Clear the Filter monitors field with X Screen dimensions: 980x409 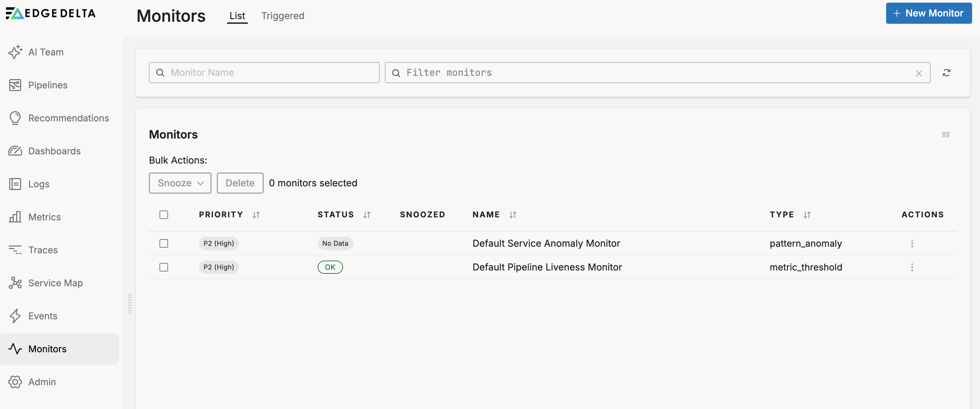click(x=918, y=73)
